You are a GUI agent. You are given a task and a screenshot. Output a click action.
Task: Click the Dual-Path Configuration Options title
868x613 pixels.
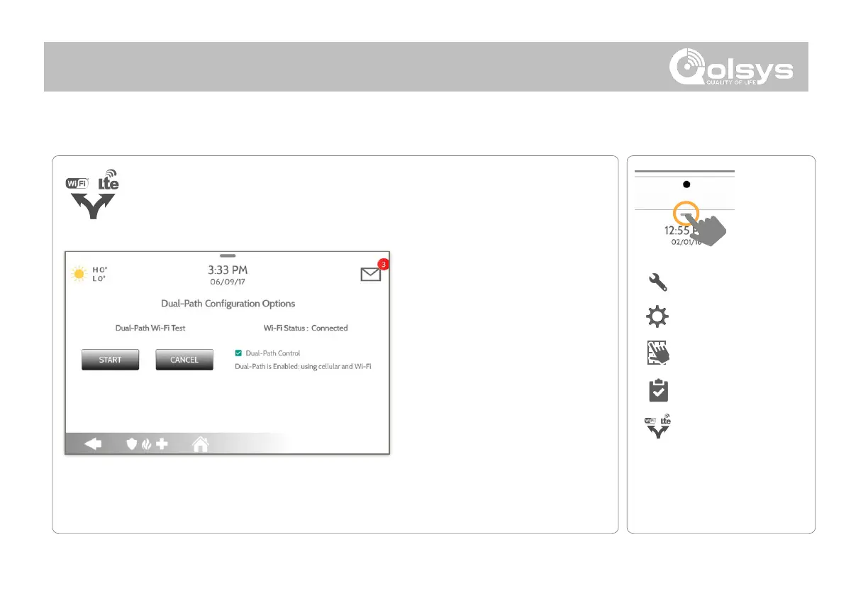(228, 303)
